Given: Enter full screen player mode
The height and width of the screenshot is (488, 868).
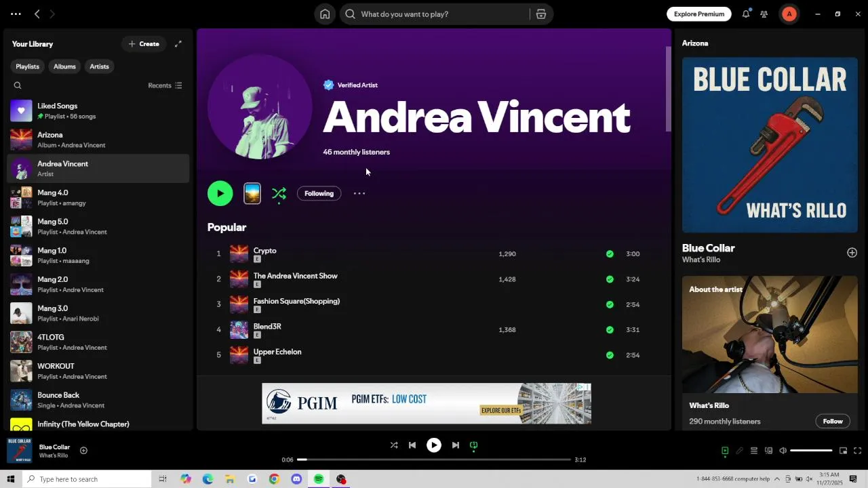Looking at the screenshot, I should pos(857,451).
